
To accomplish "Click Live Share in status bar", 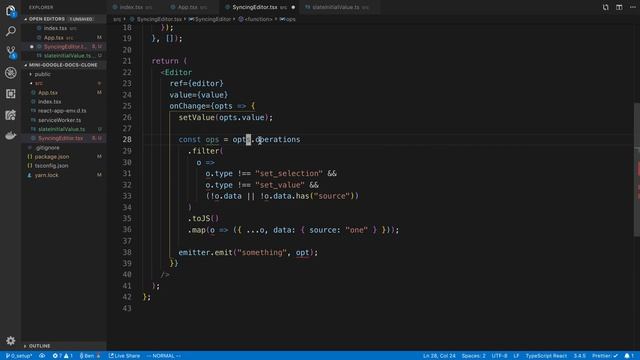I will point(124,356).
